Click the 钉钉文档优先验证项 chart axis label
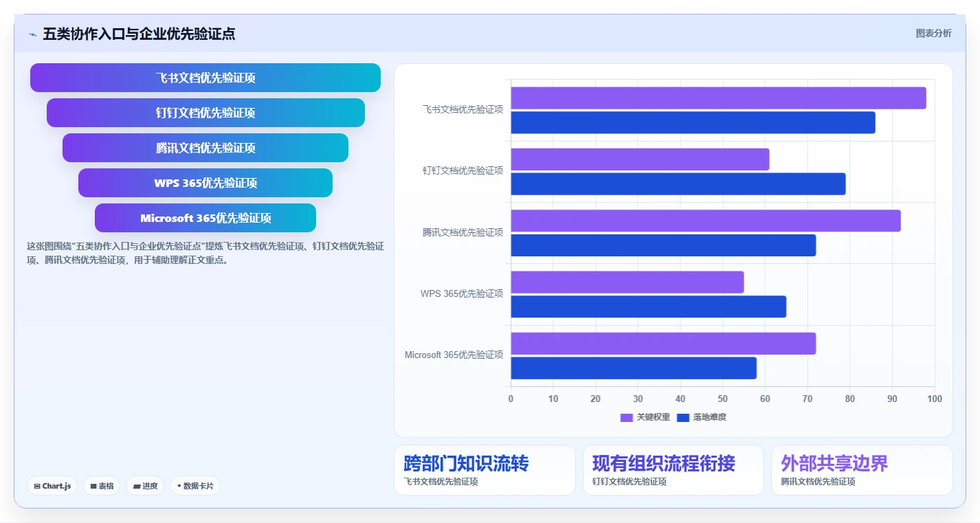 pyautogui.click(x=463, y=170)
